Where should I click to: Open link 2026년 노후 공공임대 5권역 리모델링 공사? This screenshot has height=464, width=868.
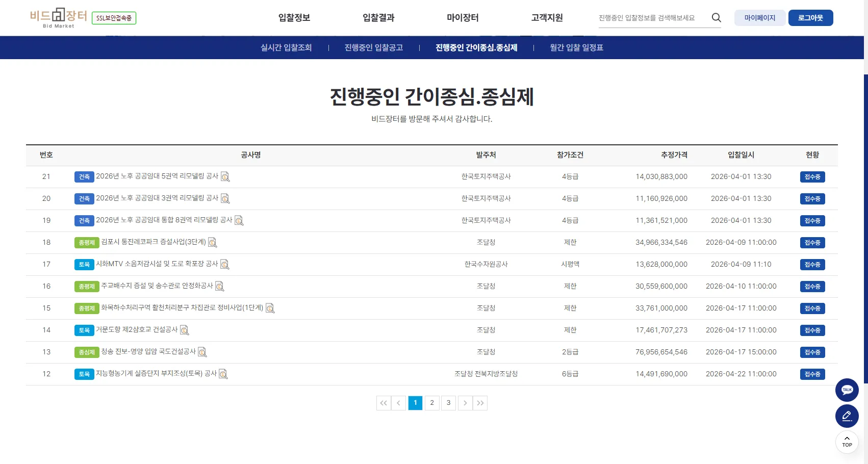pyautogui.click(x=157, y=176)
